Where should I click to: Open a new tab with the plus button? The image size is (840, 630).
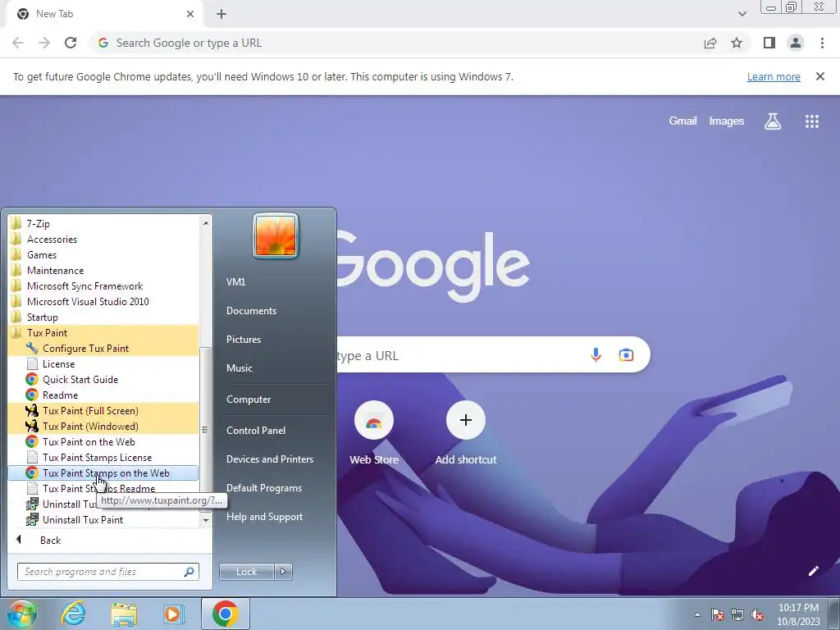tap(221, 14)
